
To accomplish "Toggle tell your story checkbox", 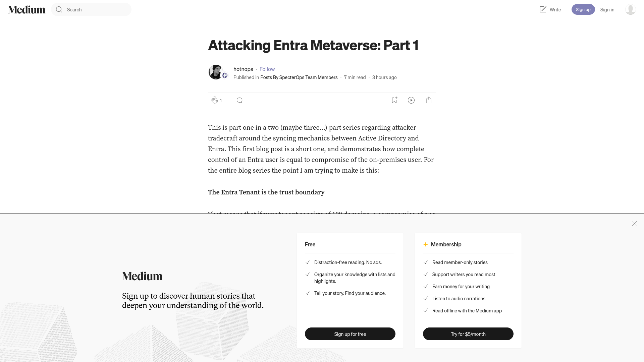I will (x=308, y=293).
